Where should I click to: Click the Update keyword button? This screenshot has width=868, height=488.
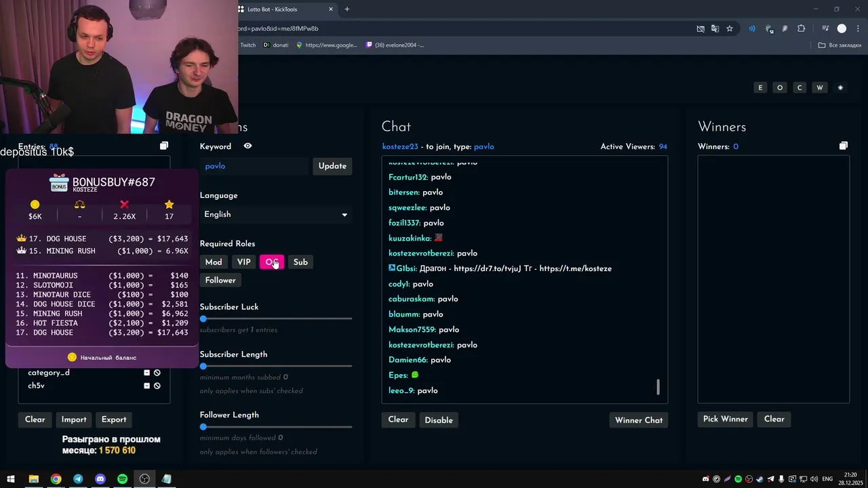(x=332, y=166)
